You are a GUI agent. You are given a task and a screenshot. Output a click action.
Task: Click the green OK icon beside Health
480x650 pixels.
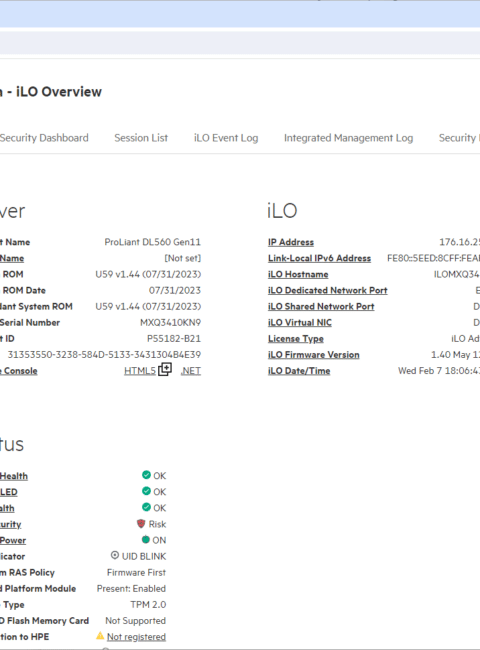146,475
